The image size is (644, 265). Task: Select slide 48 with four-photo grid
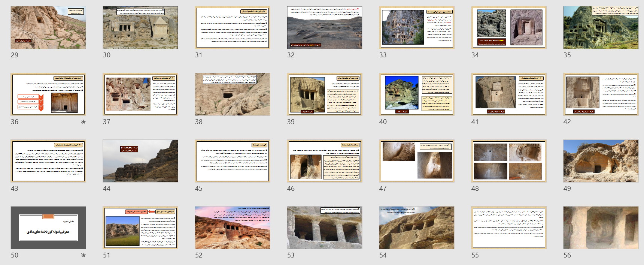508,161
